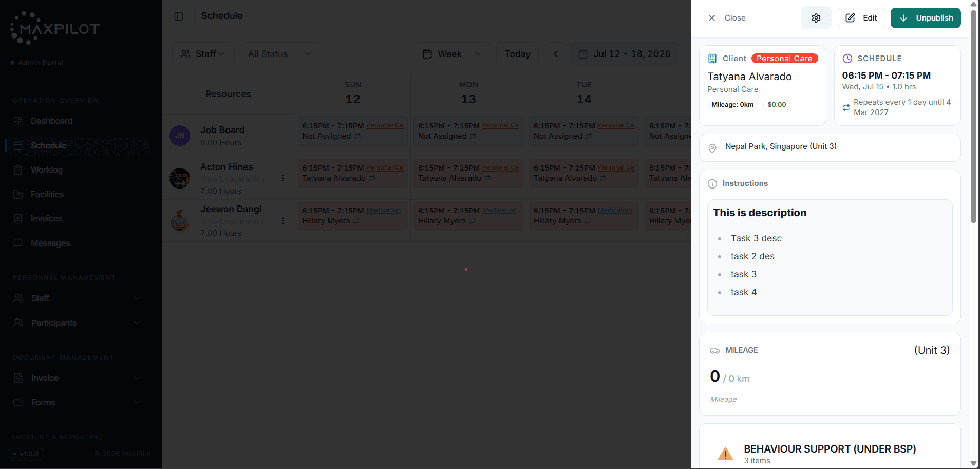The image size is (980, 469).
Task: Expand the Invoice sidebar section
Action: [77, 378]
